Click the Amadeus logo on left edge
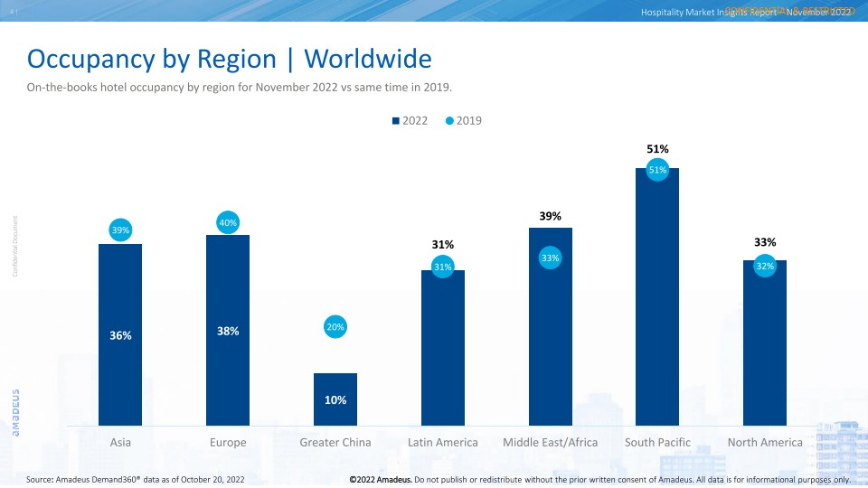This screenshot has width=868, height=488. (15, 413)
